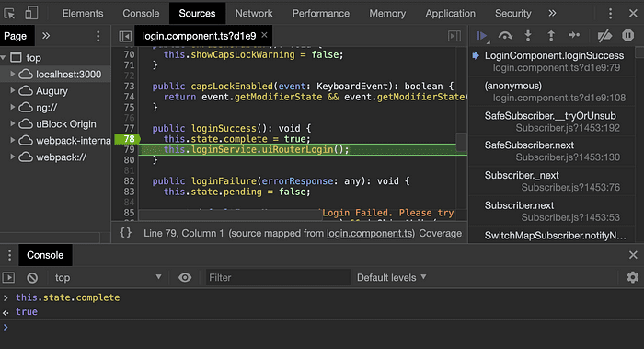Image resolution: width=644 pixels, height=349 pixels.
Task: Step out of current function
Action: click(551, 36)
